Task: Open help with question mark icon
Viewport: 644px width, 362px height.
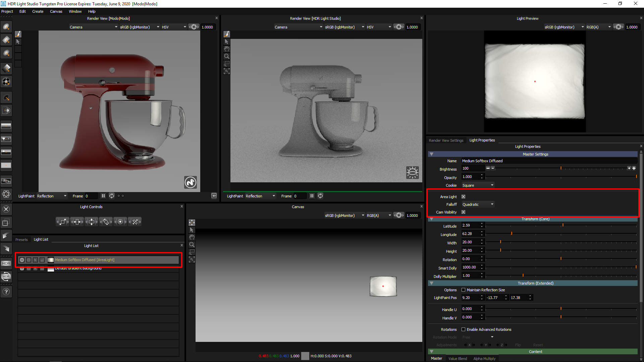Action: pos(6,292)
